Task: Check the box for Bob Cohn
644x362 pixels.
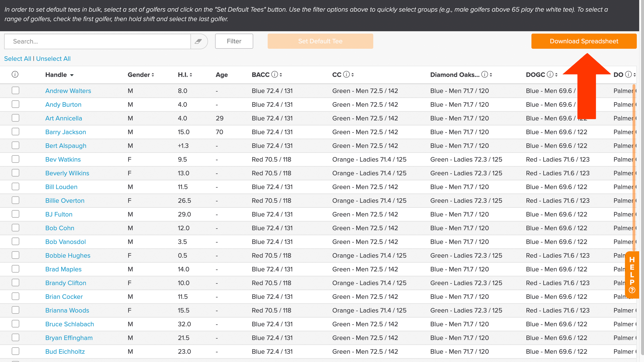Action: point(15,228)
